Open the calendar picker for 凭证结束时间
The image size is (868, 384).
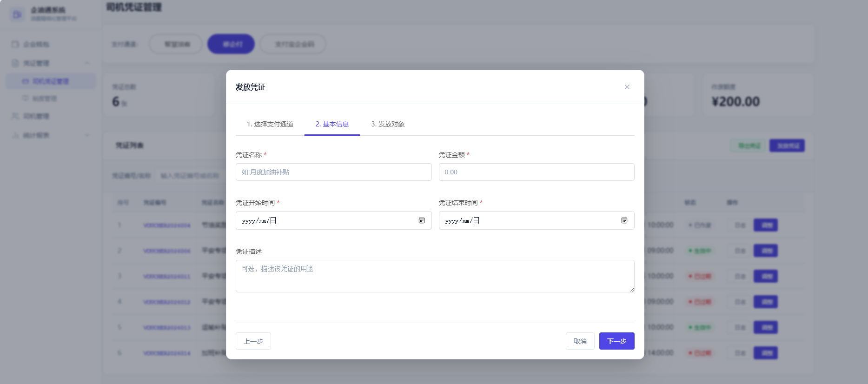[624, 220]
